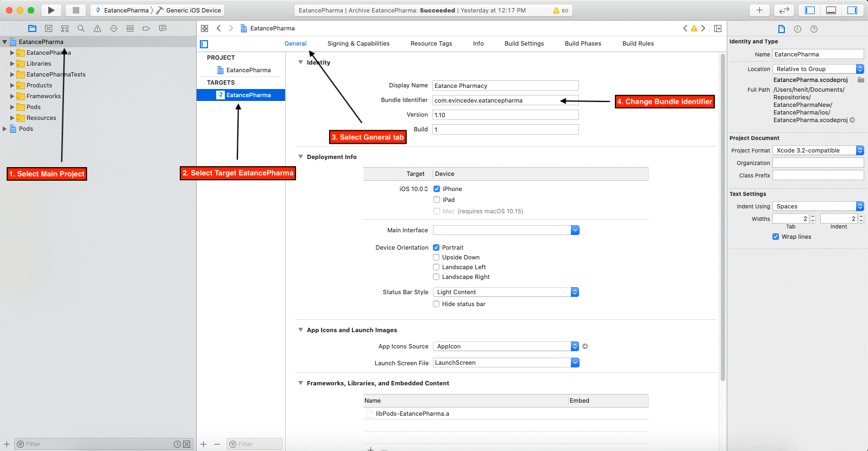Expand the Libraries folder in navigator
Viewport: 868px width, 451px height.
tap(12, 63)
